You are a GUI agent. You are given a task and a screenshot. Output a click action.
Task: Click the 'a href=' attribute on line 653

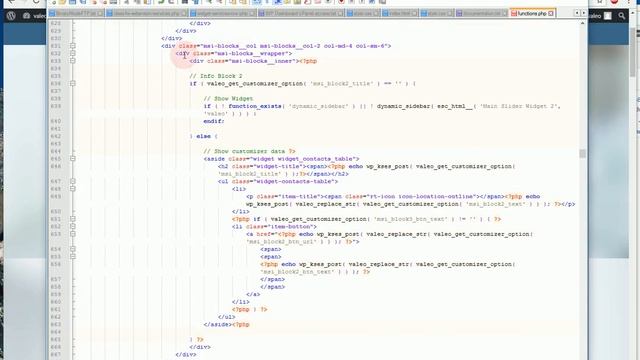pyautogui.click(x=261, y=234)
